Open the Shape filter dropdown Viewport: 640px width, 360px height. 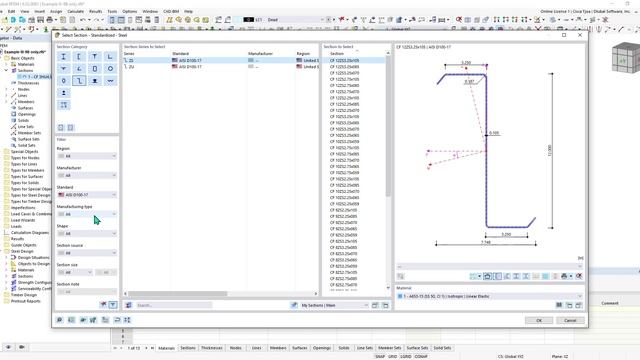[87, 233]
